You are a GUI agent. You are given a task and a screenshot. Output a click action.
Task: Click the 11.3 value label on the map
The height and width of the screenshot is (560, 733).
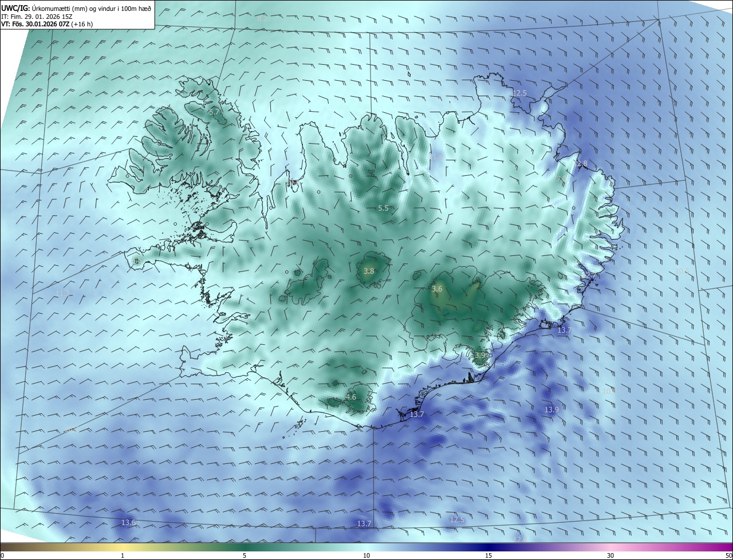[x=63, y=294]
